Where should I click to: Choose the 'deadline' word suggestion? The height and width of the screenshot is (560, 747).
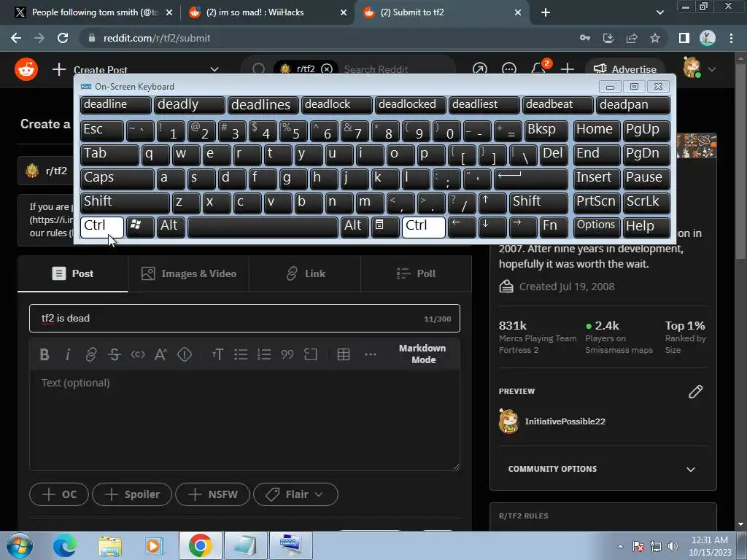point(115,105)
